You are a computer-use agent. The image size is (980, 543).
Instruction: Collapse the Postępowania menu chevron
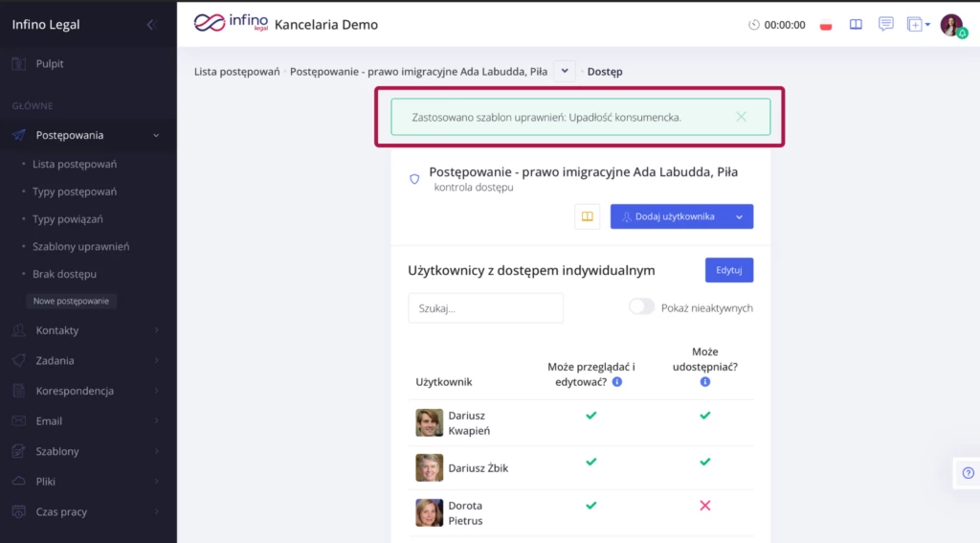point(156,135)
